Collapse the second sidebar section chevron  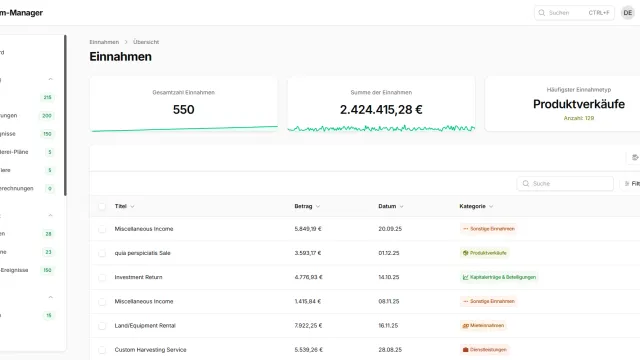click(x=50, y=216)
